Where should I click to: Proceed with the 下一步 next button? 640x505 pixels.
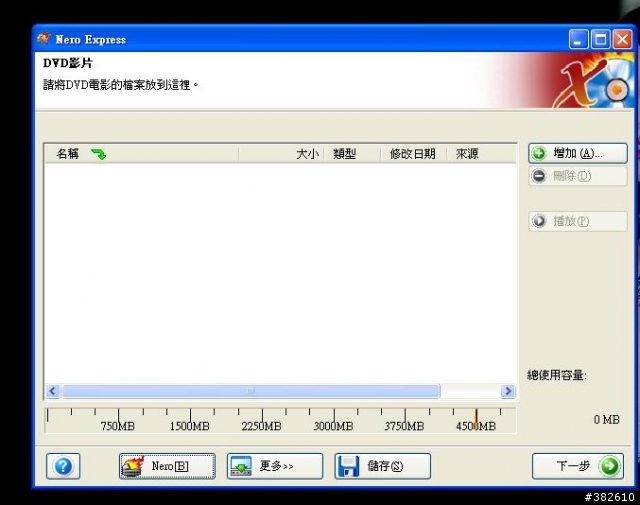click(578, 466)
